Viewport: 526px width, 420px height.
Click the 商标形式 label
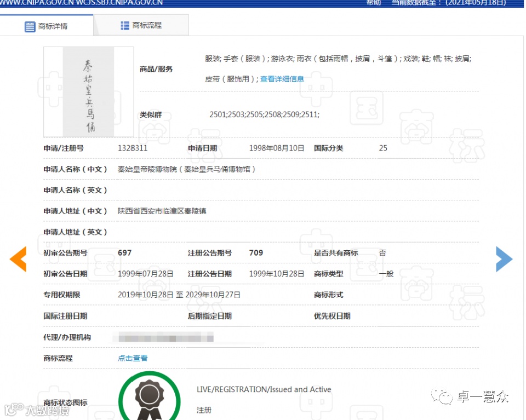click(328, 295)
